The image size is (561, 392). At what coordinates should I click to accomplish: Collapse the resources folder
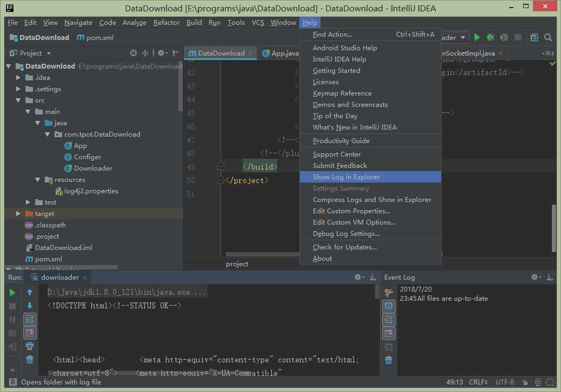coord(38,180)
